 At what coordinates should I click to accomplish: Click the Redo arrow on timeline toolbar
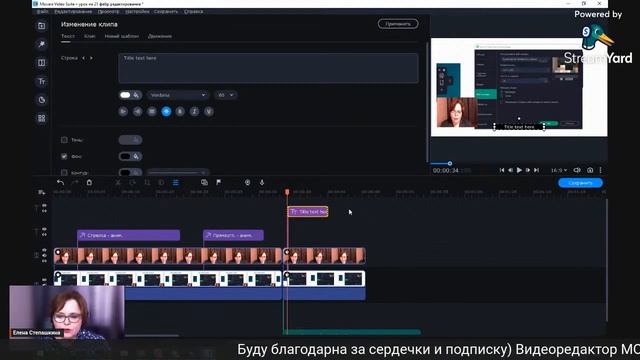(x=74, y=182)
